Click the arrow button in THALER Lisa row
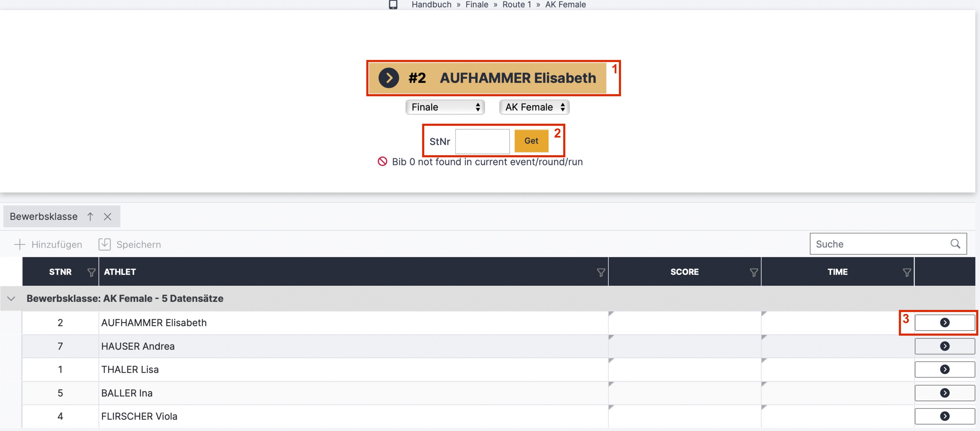The height and width of the screenshot is (431, 980). pos(944,369)
